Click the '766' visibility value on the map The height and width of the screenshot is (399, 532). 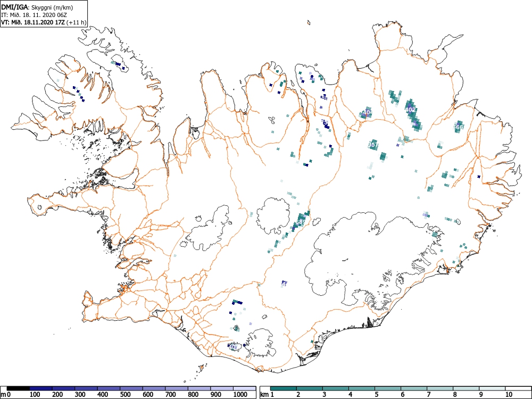459,127
